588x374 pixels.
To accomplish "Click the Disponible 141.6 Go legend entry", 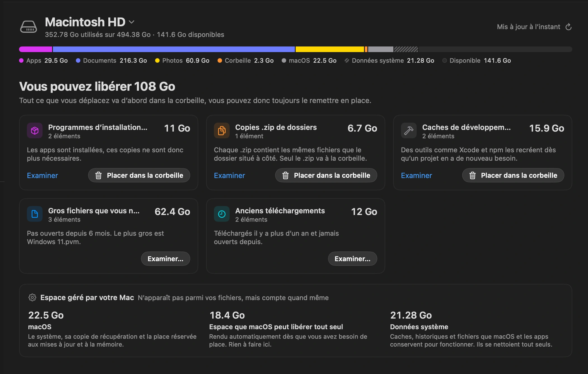I will coord(477,60).
